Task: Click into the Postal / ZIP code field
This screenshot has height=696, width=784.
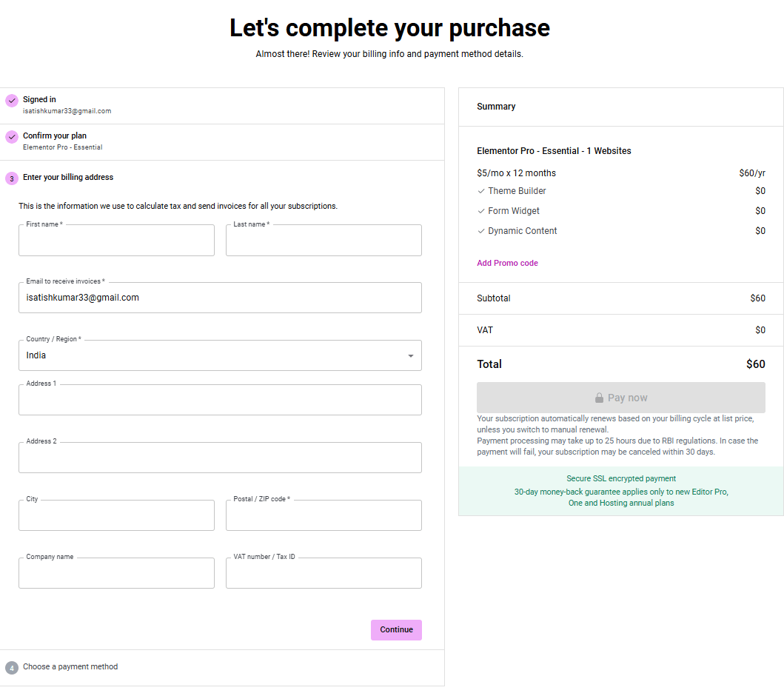Action: (324, 515)
